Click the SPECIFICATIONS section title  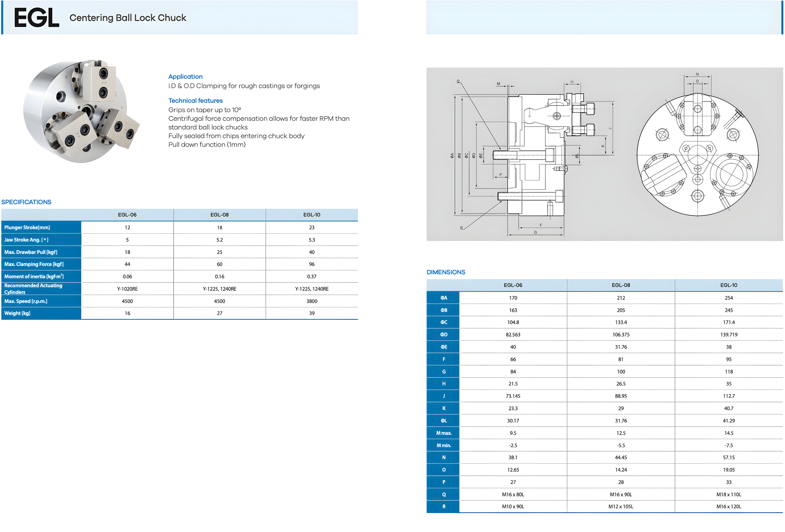click(x=26, y=202)
